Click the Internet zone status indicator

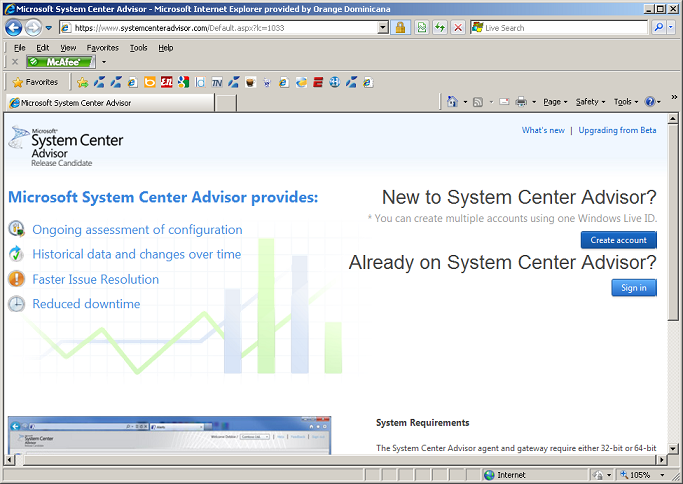pos(505,475)
